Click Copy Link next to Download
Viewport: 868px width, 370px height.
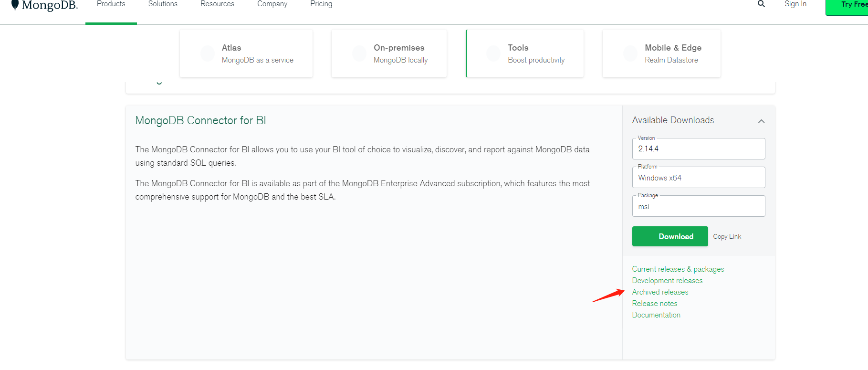(x=727, y=236)
